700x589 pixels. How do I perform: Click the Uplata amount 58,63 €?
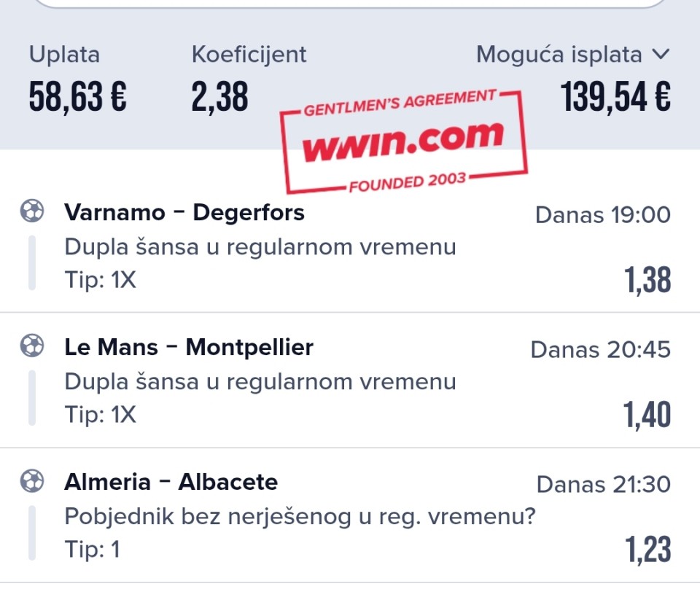(78, 96)
